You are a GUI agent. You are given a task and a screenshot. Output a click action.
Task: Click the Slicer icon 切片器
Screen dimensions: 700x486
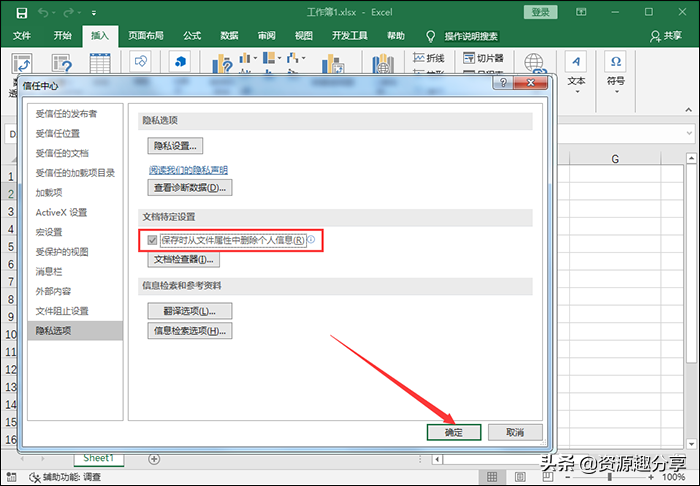[x=483, y=58]
